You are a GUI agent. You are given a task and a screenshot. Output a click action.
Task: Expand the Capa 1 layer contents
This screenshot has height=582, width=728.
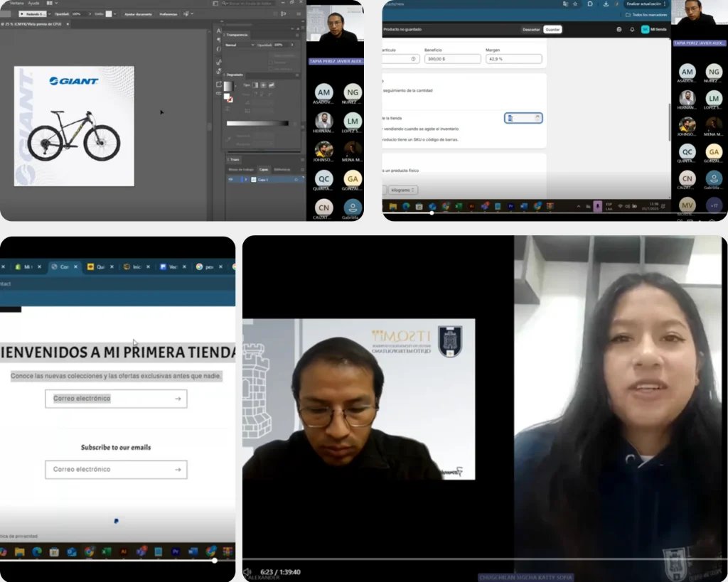coord(246,180)
